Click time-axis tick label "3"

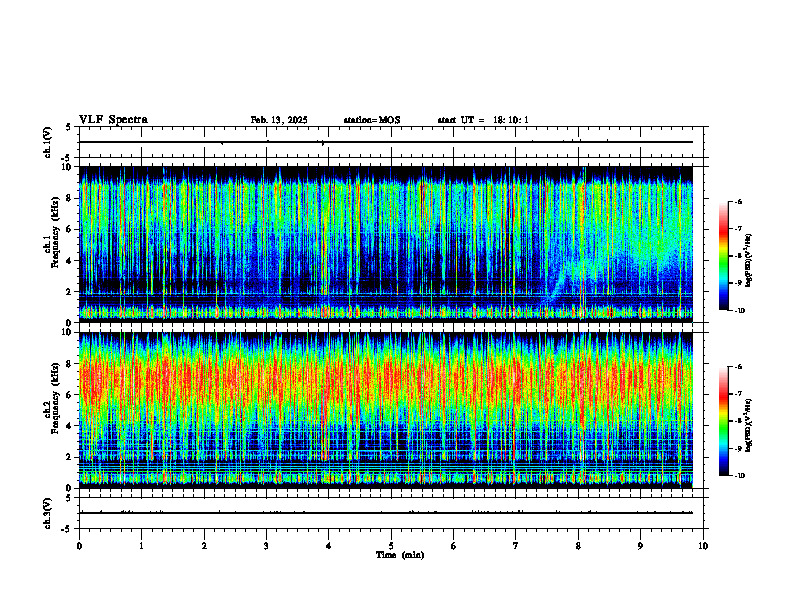(x=266, y=546)
